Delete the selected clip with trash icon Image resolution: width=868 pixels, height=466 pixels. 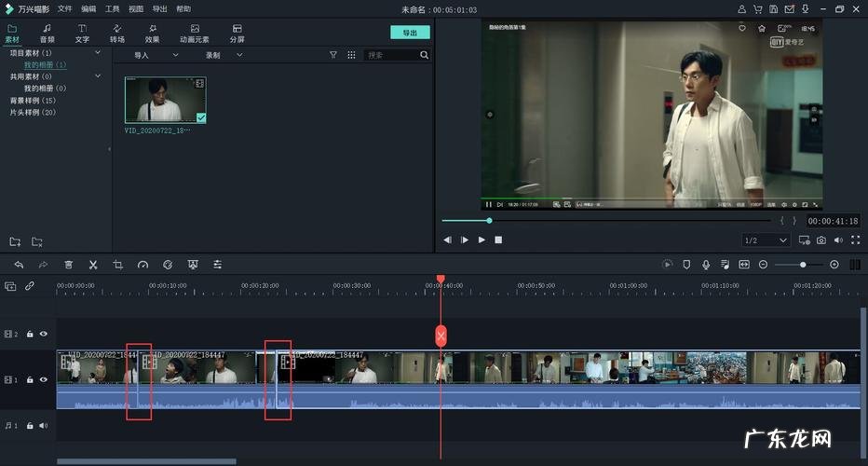[68, 265]
